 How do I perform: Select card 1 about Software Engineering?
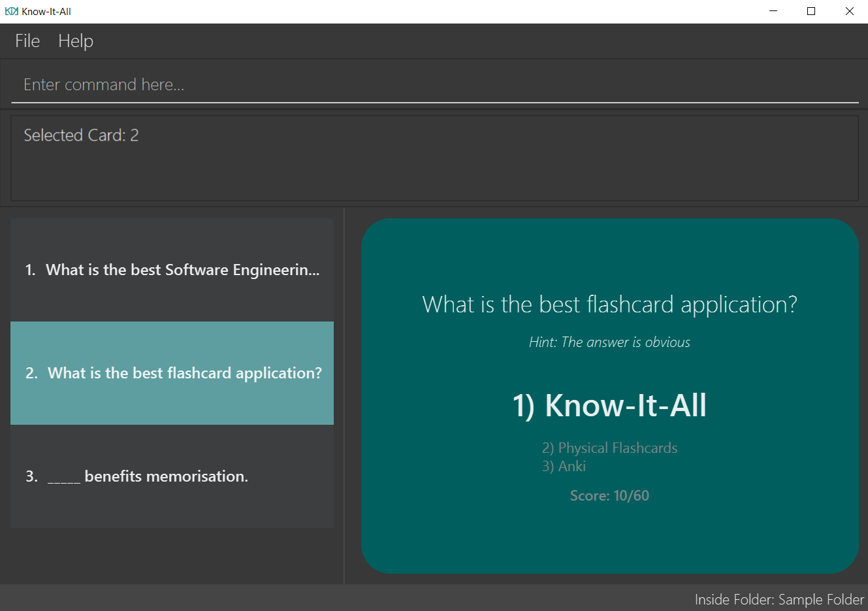[172, 270]
